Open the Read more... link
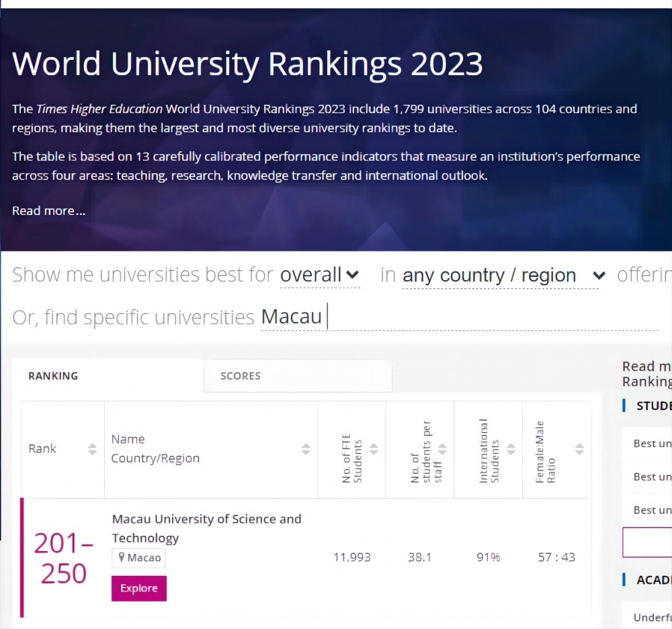This screenshot has width=672, height=629. pos(48,211)
